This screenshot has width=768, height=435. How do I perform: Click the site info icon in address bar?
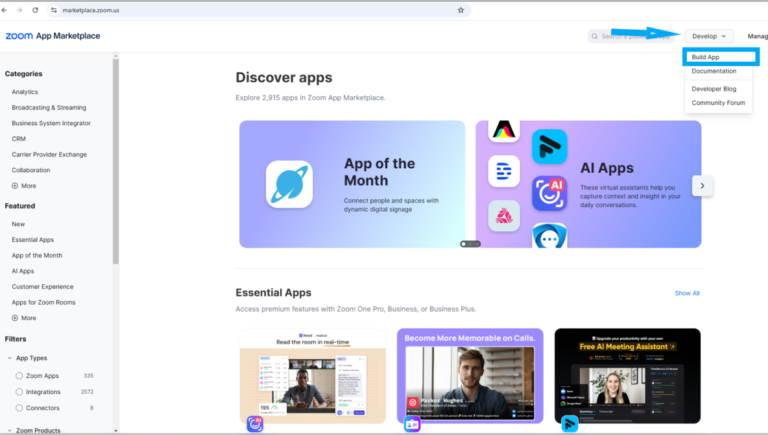point(54,10)
